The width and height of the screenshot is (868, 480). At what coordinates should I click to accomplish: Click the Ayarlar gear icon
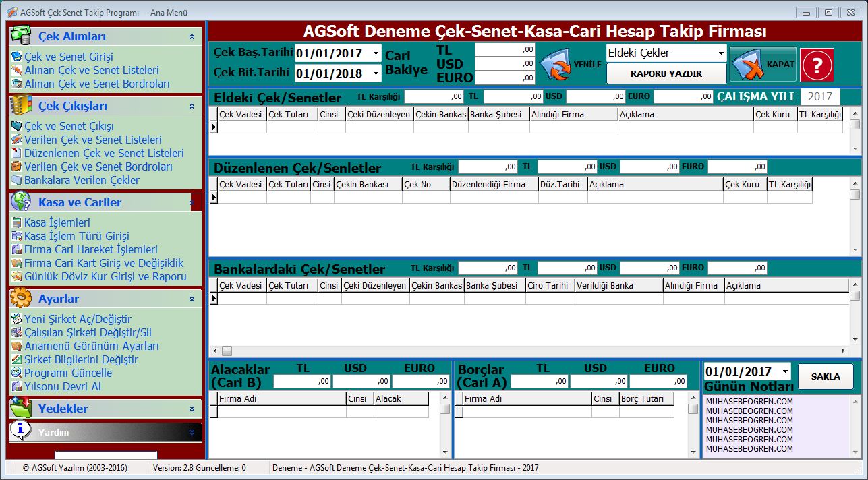[20, 297]
